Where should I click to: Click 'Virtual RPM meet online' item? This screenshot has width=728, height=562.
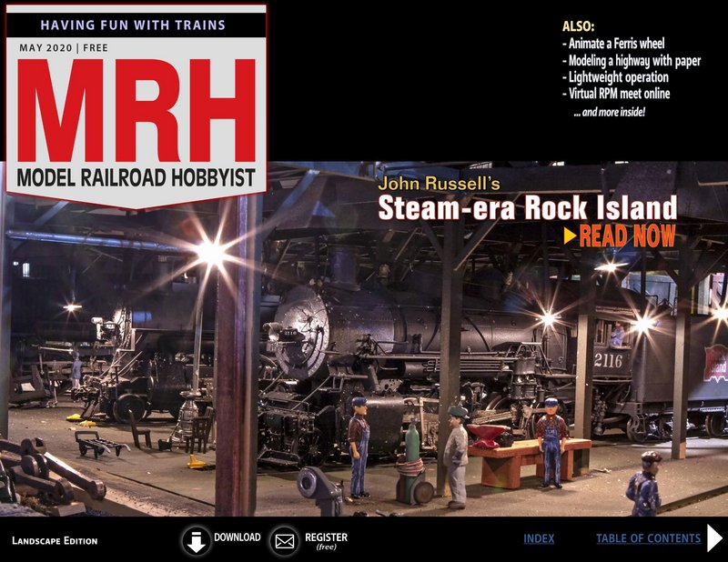coord(616,94)
